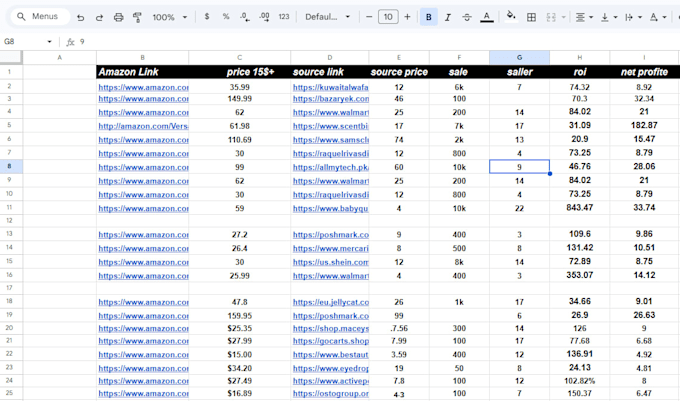Click the 'net profite' header cell

click(x=644, y=72)
